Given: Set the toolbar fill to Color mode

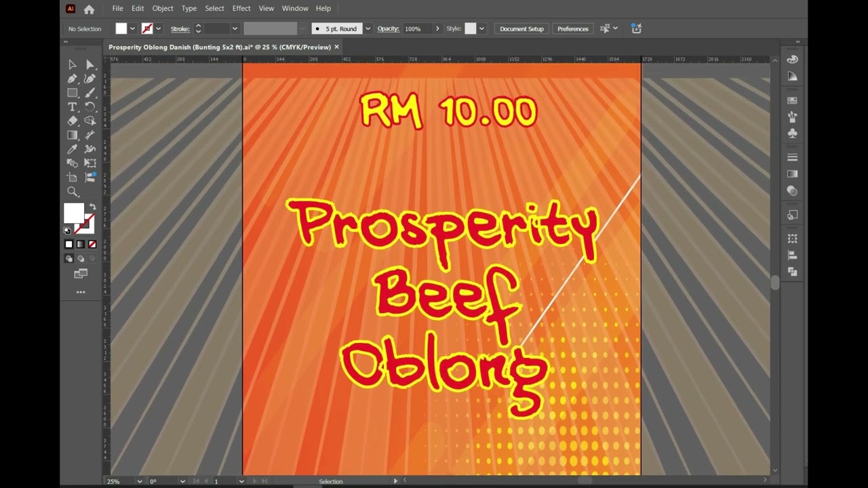Looking at the screenshot, I should (68, 244).
